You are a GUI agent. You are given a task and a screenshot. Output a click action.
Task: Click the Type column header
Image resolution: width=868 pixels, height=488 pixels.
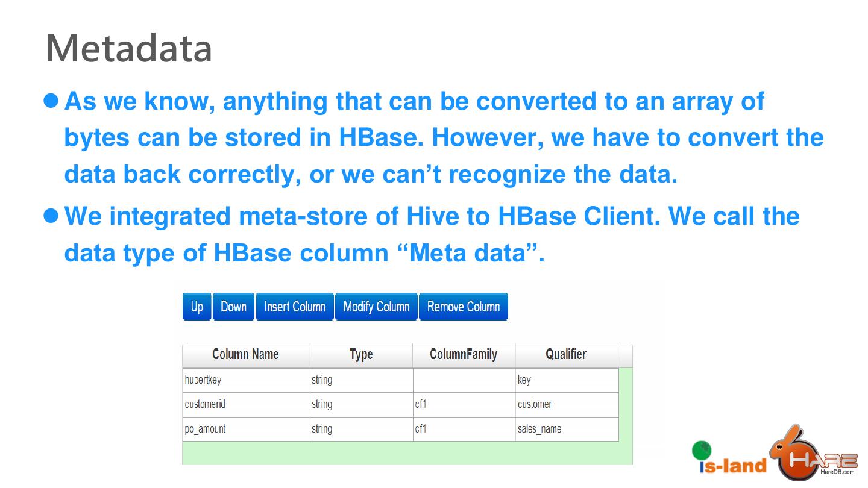pos(361,355)
